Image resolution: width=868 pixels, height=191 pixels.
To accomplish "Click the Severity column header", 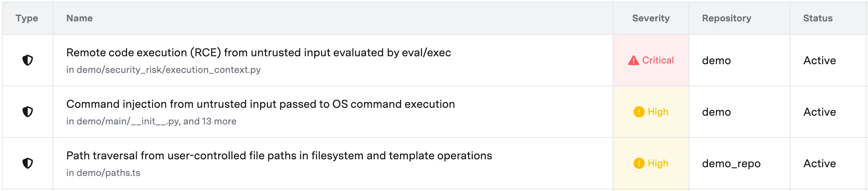I will tap(651, 18).
